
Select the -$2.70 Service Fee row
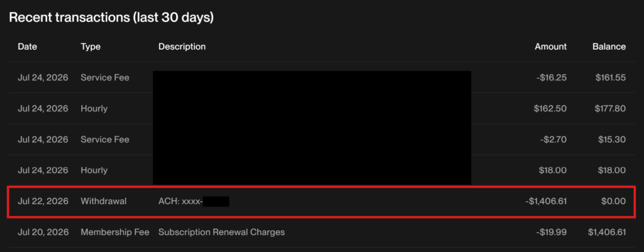[x=322, y=139]
